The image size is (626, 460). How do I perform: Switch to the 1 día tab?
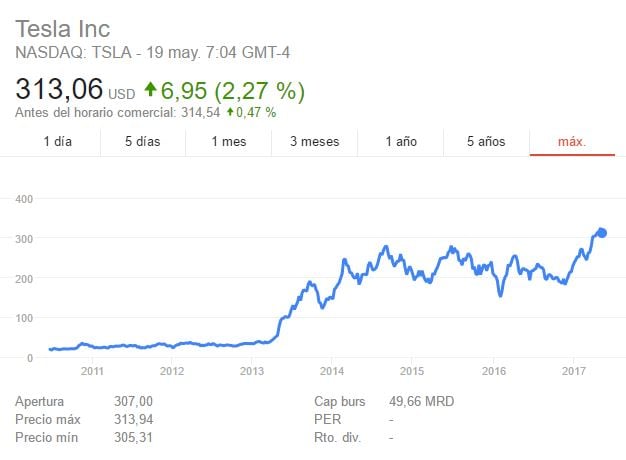click(x=58, y=142)
